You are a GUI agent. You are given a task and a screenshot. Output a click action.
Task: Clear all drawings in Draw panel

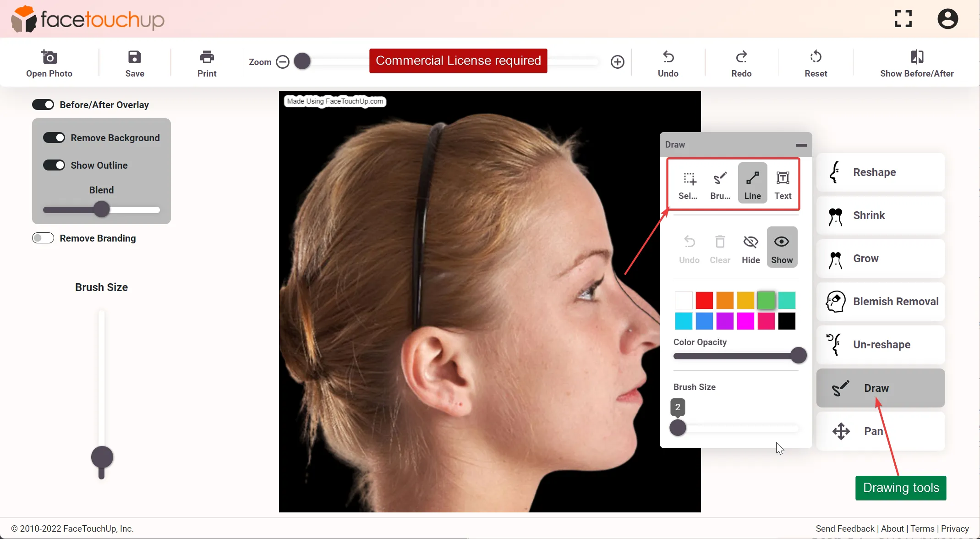pos(719,247)
